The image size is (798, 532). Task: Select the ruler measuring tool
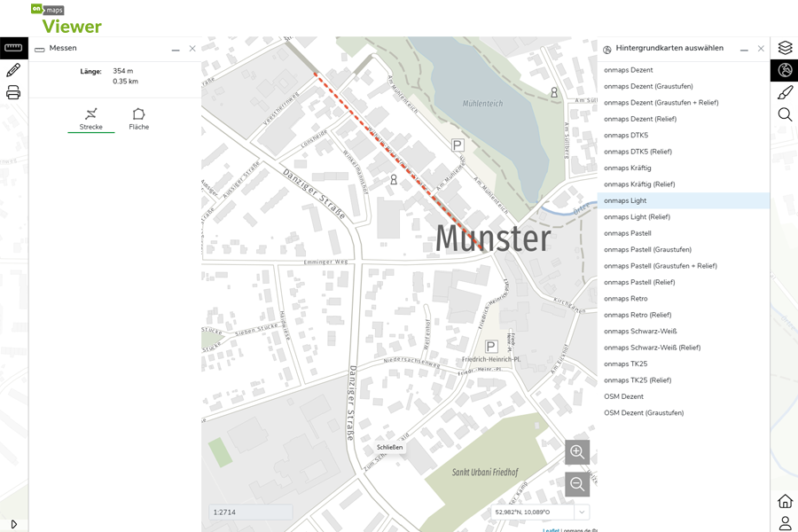pyautogui.click(x=13, y=48)
